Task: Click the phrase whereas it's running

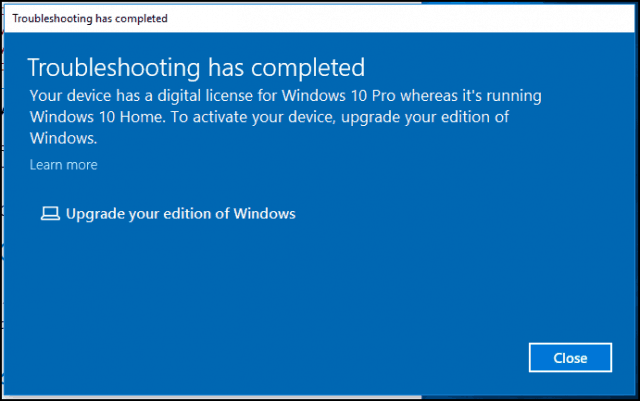Action: click(x=471, y=96)
